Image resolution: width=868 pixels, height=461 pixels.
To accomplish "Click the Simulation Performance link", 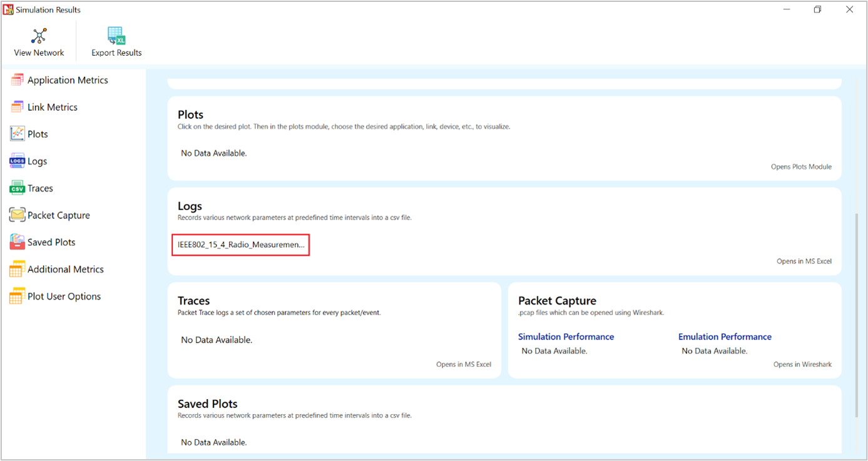I will 566,337.
